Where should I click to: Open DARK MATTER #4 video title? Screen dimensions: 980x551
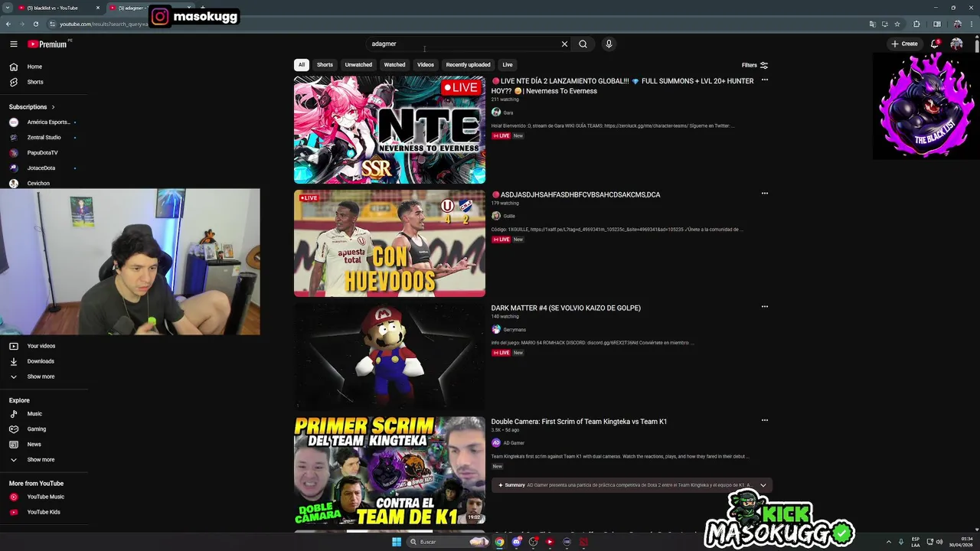(566, 308)
